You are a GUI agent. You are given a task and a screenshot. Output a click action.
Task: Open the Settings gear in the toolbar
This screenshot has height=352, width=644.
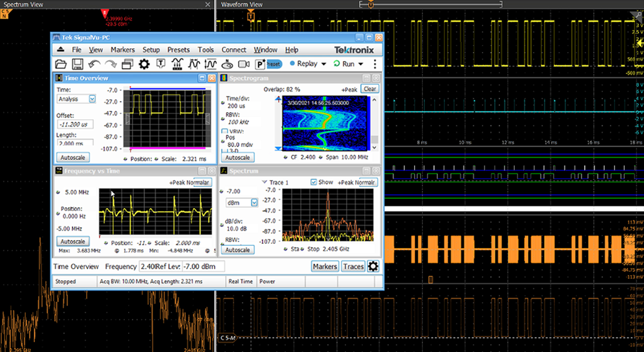coord(144,63)
